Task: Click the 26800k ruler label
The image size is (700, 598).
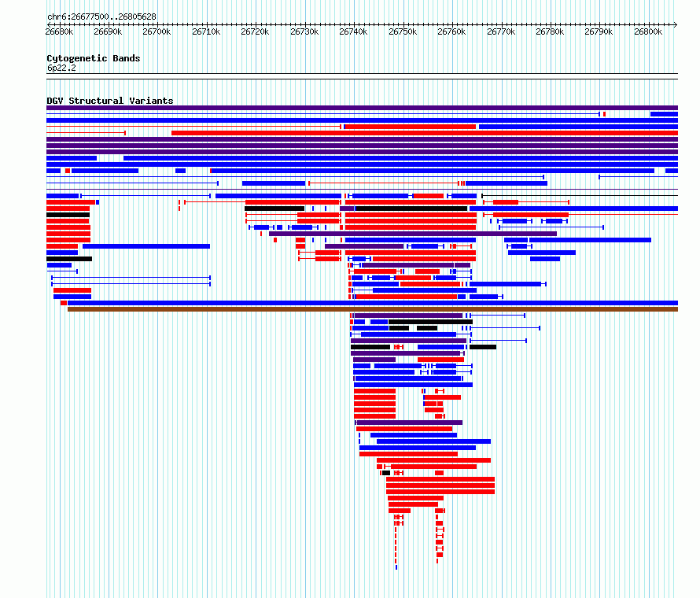Action: tap(648, 31)
